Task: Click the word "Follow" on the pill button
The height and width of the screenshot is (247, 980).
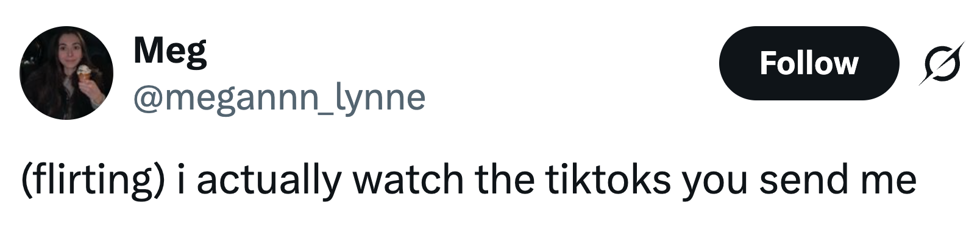Action: coord(809,63)
